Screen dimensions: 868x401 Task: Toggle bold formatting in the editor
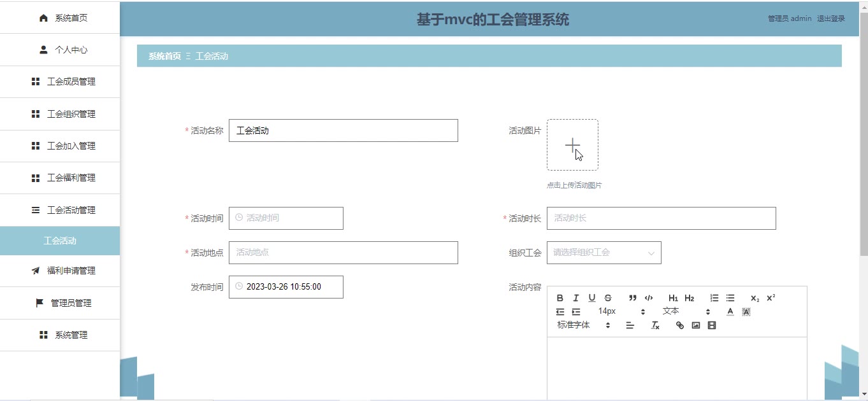click(560, 298)
